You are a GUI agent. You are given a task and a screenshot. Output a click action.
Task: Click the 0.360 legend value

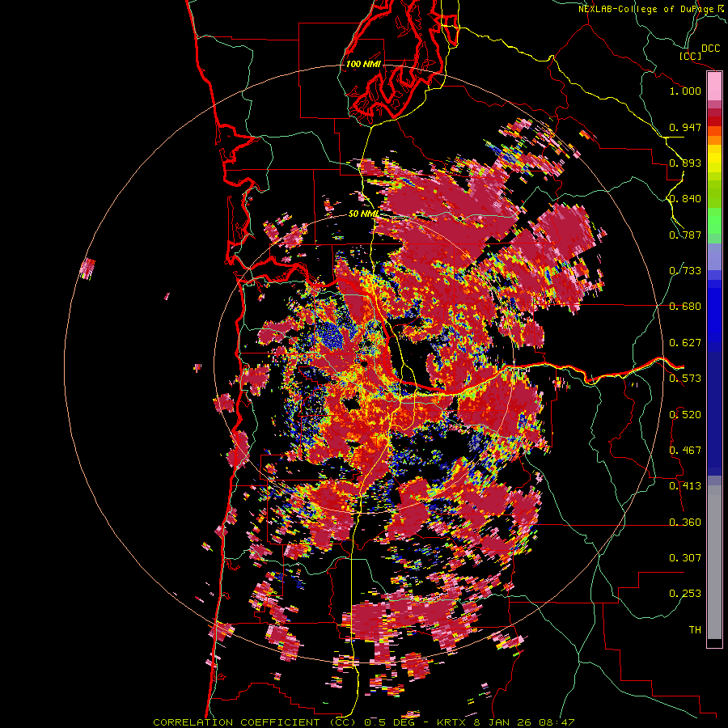coord(685,523)
